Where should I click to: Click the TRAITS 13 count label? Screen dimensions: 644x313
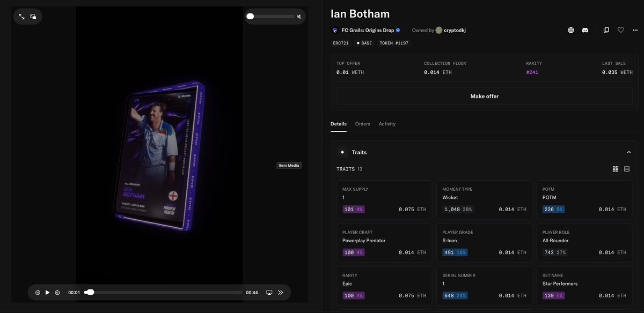(x=349, y=169)
